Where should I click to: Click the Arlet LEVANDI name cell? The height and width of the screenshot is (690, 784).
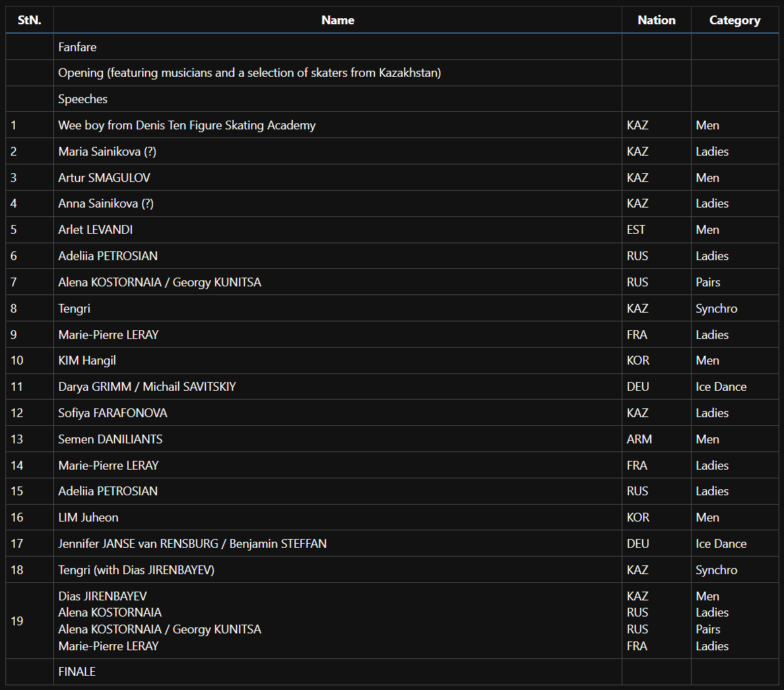(x=96, y=230)
